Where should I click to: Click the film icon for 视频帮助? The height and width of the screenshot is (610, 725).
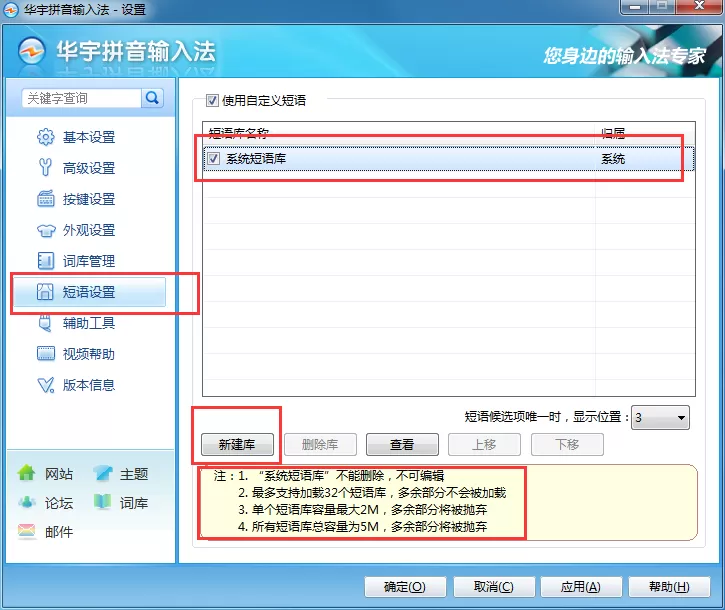click(45, 354)
